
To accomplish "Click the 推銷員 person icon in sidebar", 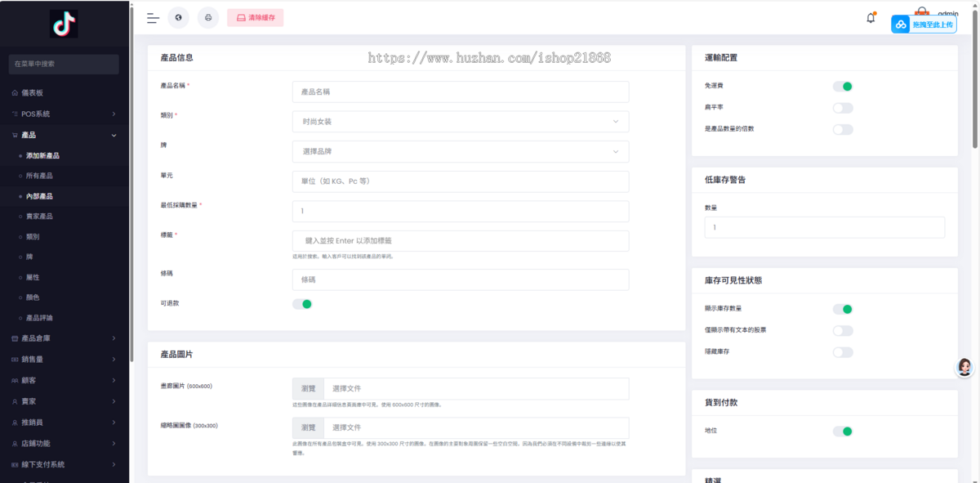I will (15, 423).
